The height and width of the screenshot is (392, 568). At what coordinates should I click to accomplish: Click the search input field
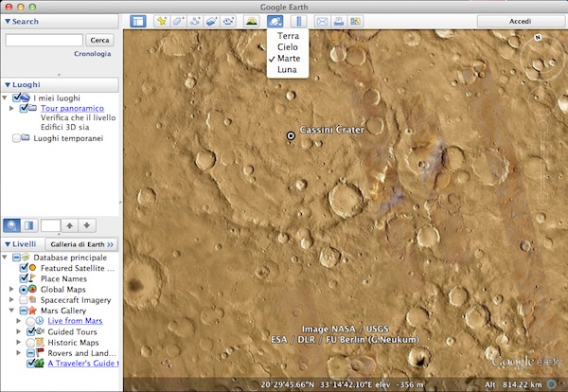[44, 40]
